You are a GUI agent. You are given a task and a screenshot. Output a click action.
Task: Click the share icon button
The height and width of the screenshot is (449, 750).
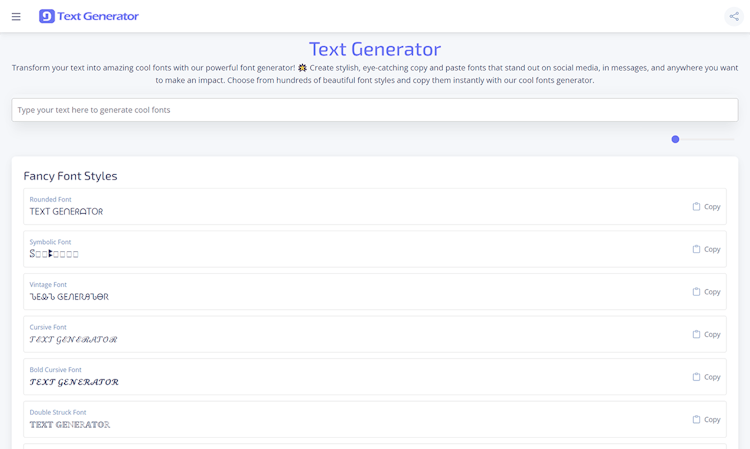(x=734, y=16)
